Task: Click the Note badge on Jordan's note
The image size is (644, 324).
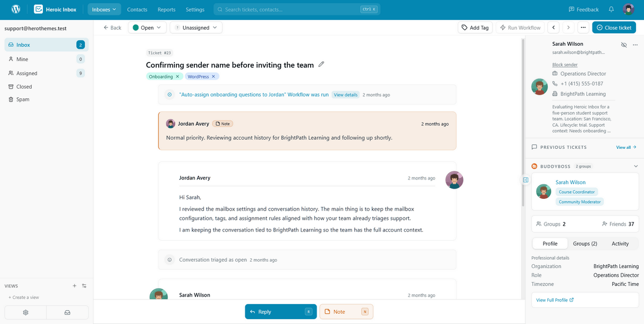Action: coord(222,124)
